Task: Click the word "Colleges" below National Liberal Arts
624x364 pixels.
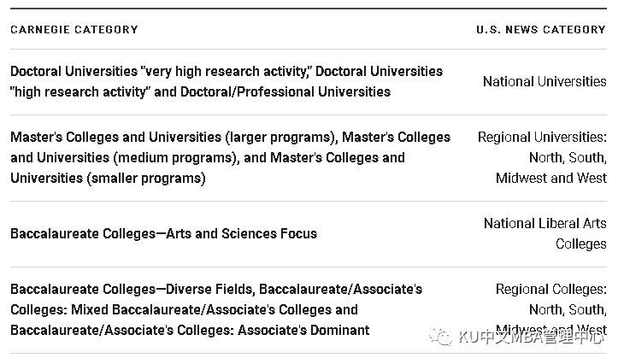Action: click(x=580, y=244)
